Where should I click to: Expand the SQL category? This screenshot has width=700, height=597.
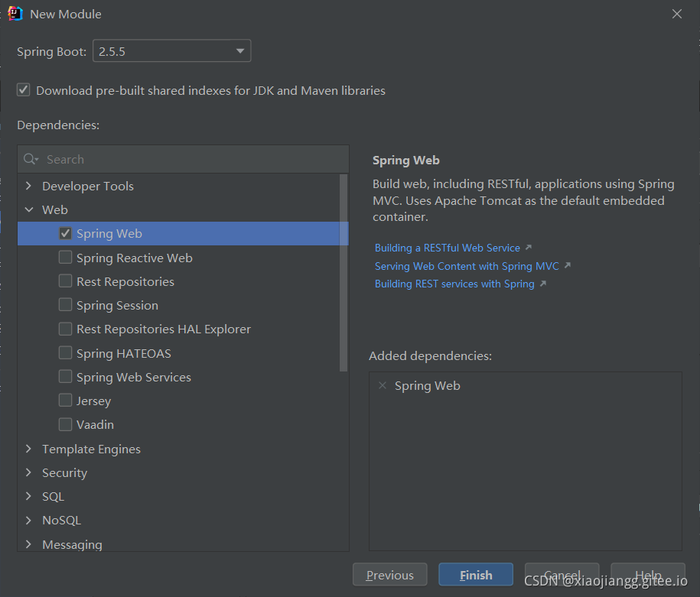pyautogui.click(x=28, y=496)
